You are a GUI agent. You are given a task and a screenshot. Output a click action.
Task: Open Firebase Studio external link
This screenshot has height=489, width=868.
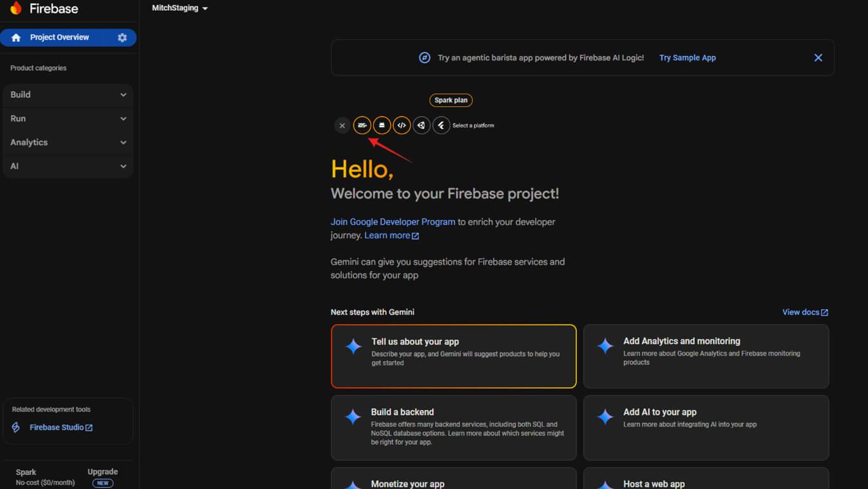(60, 427)
